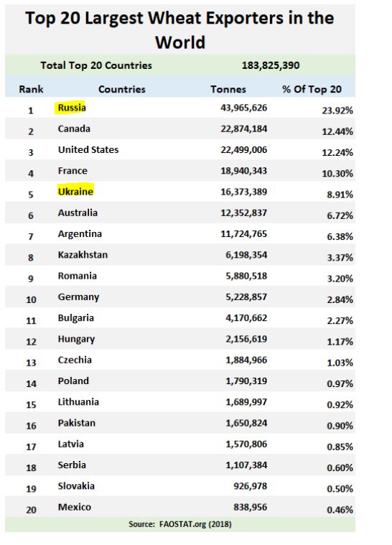Image resolution: width=392 pixels, height=545 pixels.
Task: Select the Total Top 20 Countries label
Action: coord(96,65)
